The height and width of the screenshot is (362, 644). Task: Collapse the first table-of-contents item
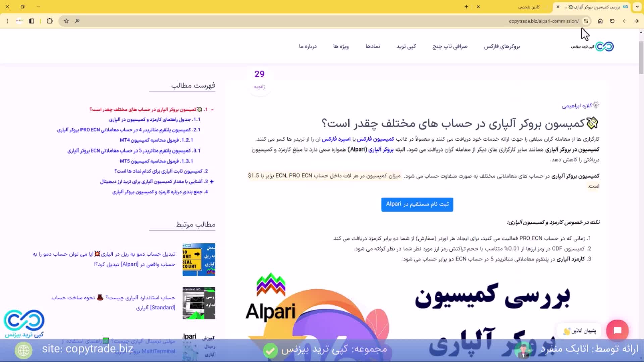[x=212, y=109]
